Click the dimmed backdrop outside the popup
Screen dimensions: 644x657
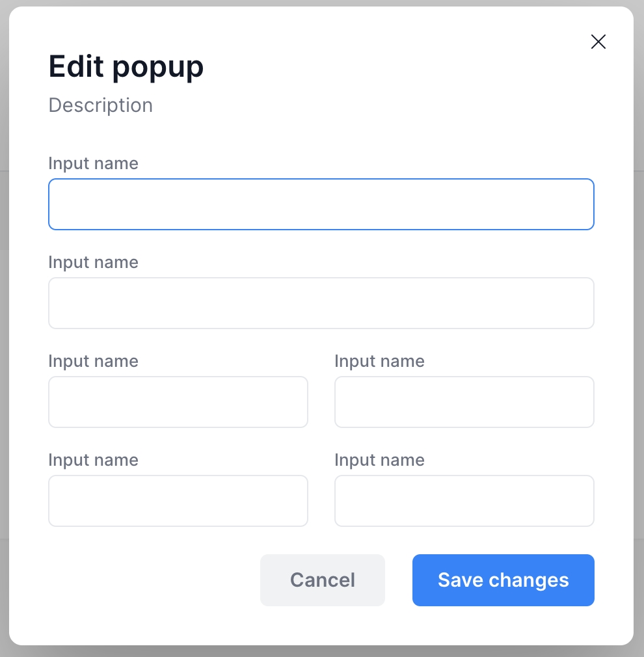[639, 325]
